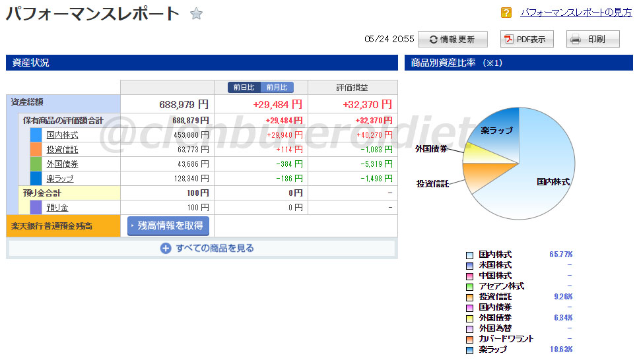The image size is (637, 364).
Task: Open the 預り金 link in the table
Action: pos(57,208)
